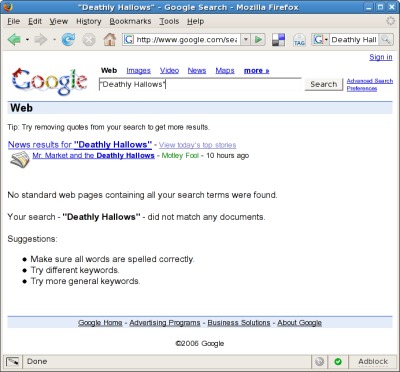Click the About Google footer link
Image resolution: width=400 pixels, height=372 pixels.
click(299, 323)
